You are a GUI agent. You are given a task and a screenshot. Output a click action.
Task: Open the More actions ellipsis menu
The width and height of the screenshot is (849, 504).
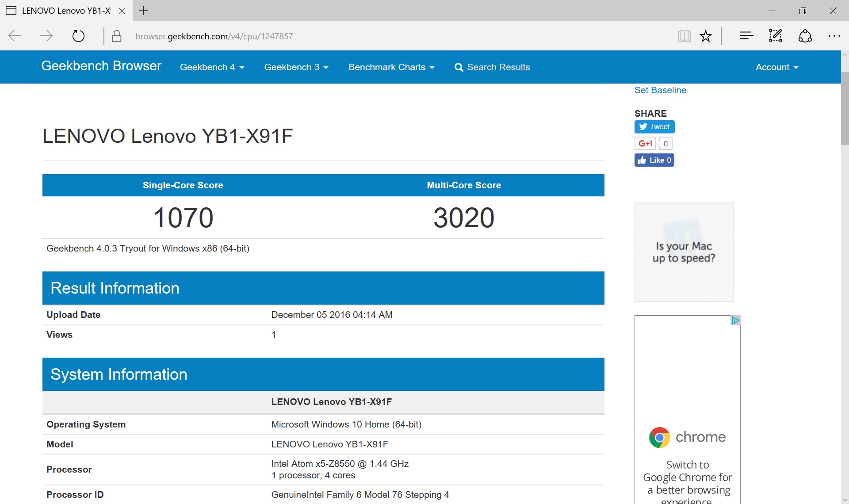(x=834, y=36)
